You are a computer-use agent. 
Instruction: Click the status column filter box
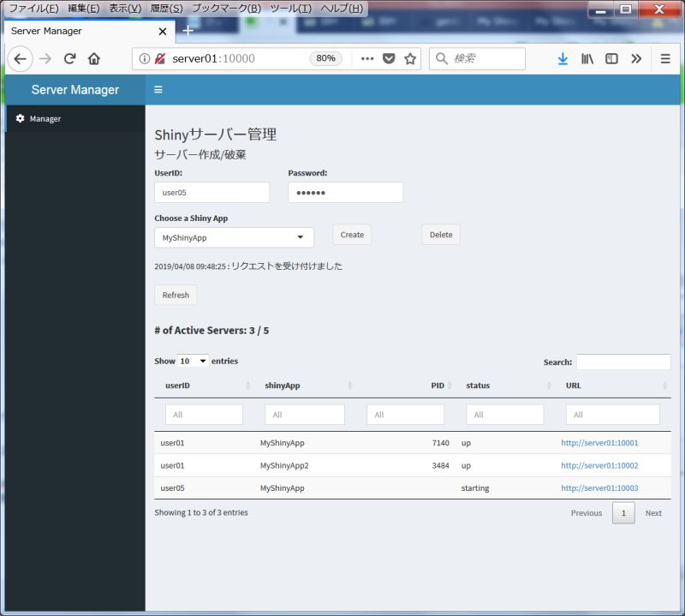pos(505,415)
